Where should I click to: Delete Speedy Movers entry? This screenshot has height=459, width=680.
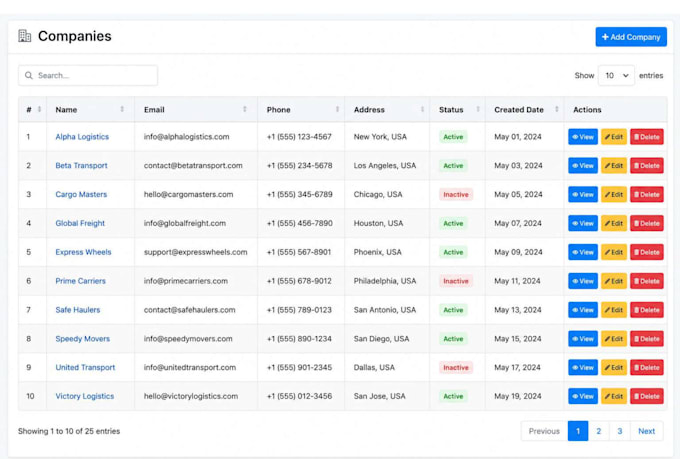[x=647, y=338]
